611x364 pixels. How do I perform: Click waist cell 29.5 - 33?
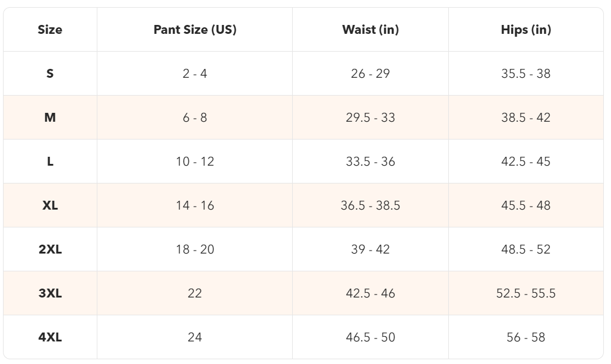point(371,118)
